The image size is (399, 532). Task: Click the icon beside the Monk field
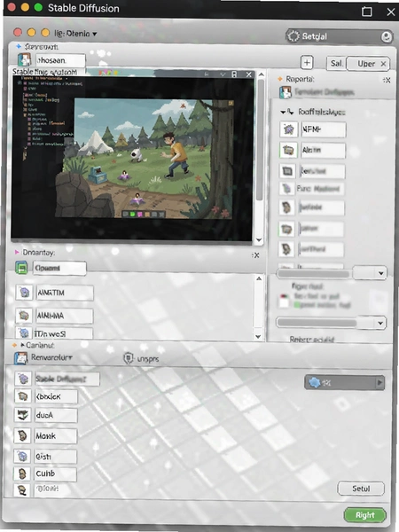tap(22, 436)
